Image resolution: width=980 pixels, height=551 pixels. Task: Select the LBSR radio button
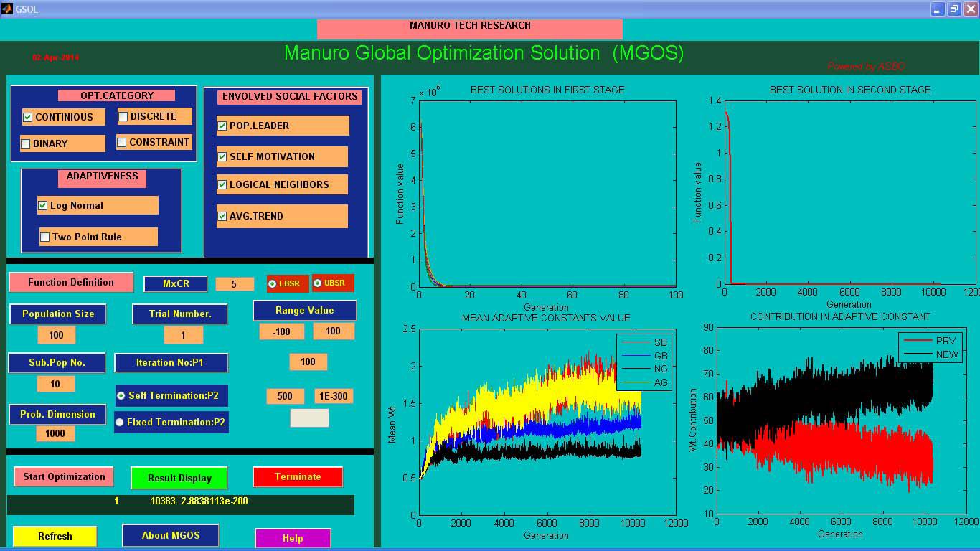coord(273,283)
